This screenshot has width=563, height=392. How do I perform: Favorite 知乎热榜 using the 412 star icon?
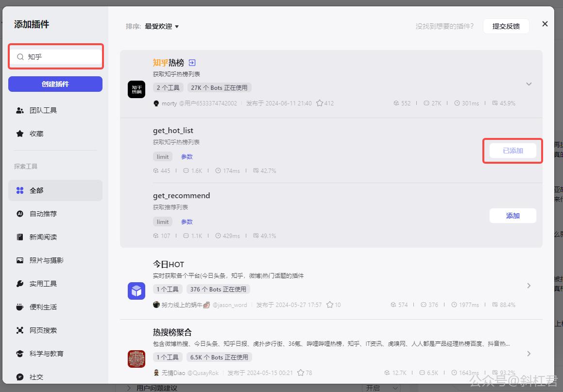click(x=319, y=103)
